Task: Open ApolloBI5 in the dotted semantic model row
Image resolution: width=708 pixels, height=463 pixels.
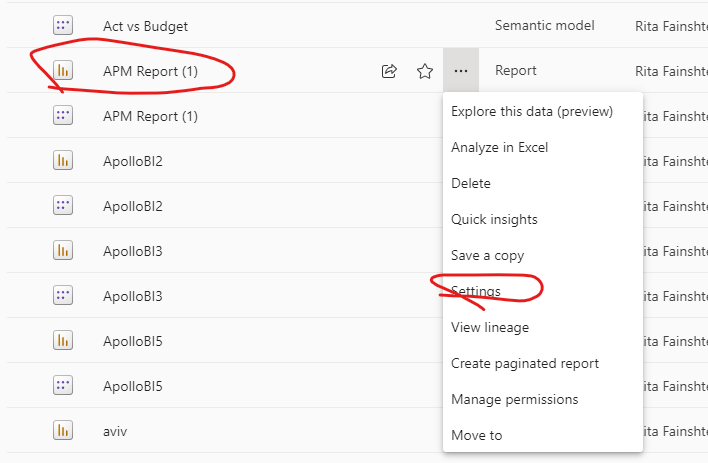Action: tap(133, 386)
